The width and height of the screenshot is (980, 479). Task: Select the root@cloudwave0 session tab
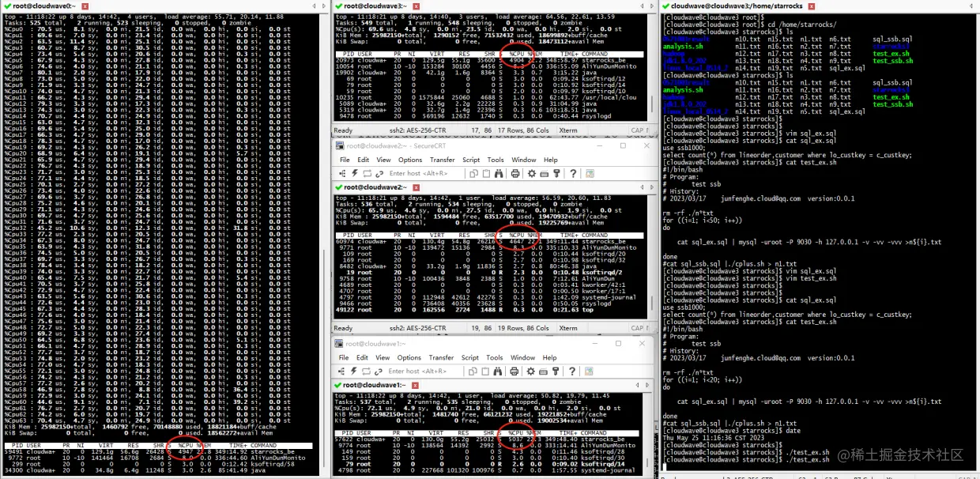click(44, 6)
